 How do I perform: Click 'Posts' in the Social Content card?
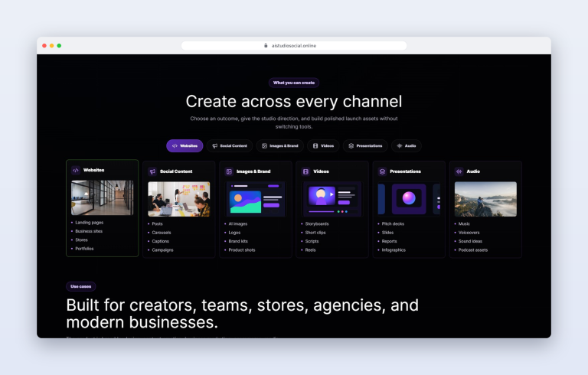pos(157,224)
